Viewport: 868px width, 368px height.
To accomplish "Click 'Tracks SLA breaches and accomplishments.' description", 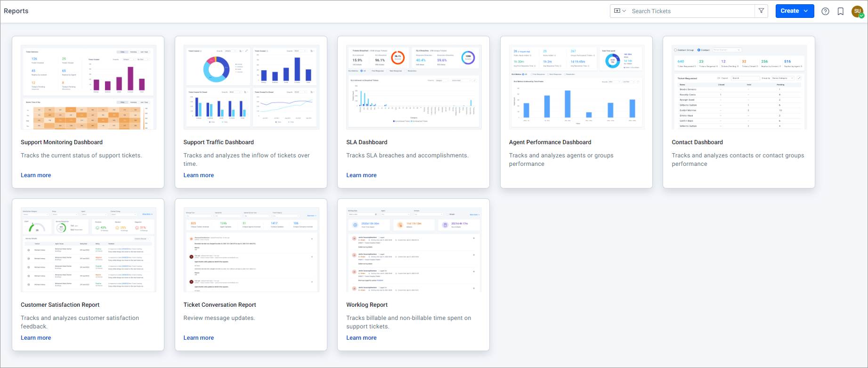I will pos(407,155).
